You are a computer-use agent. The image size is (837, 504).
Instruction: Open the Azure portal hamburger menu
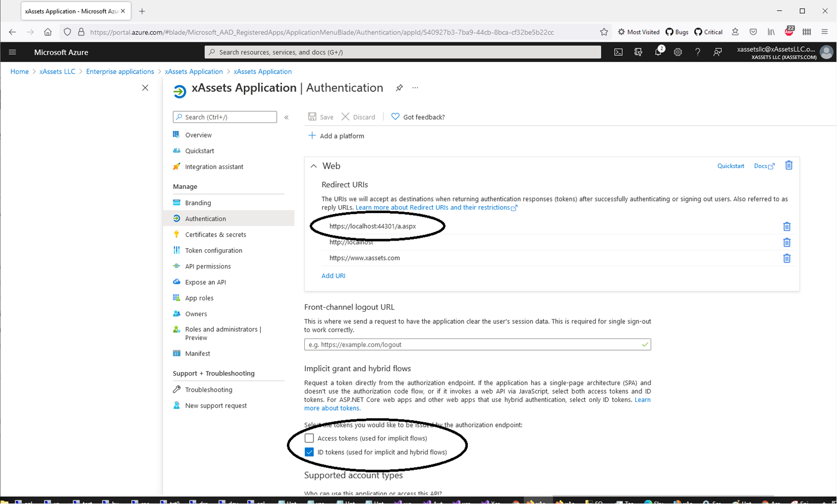point(13,52)
